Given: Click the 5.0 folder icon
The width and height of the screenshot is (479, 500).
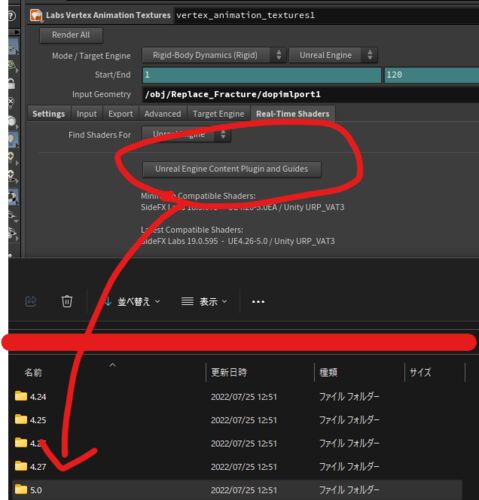Looking at the screenshot, I should click(x=21, y=489).
